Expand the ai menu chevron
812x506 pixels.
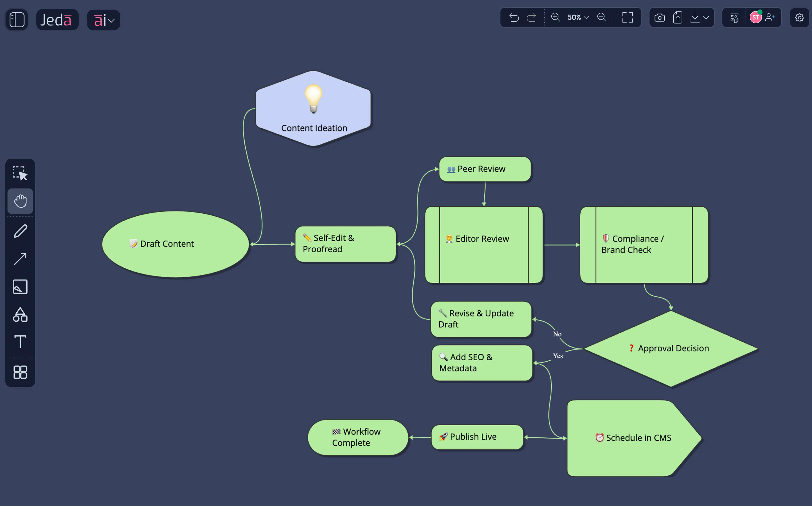(x=112, y=20)
